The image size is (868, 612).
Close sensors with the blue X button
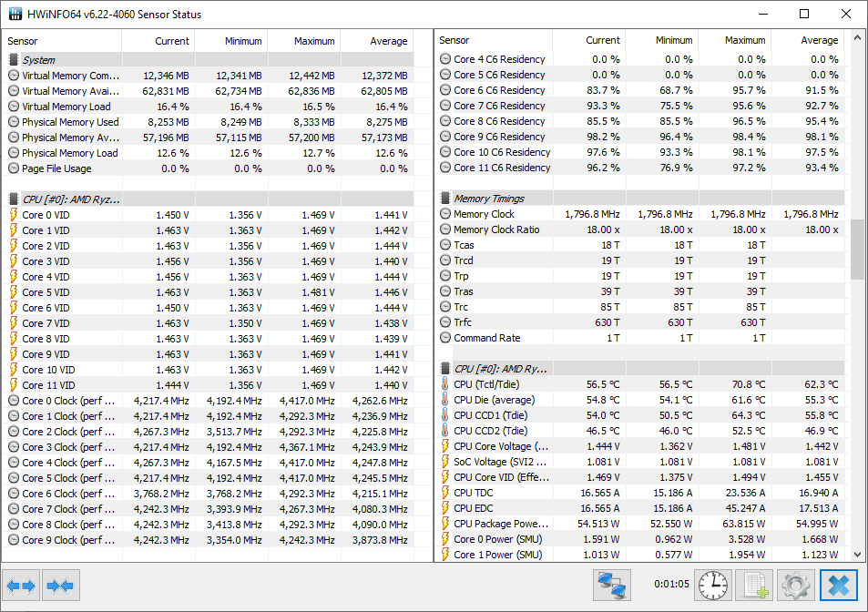tap(839, 585)
